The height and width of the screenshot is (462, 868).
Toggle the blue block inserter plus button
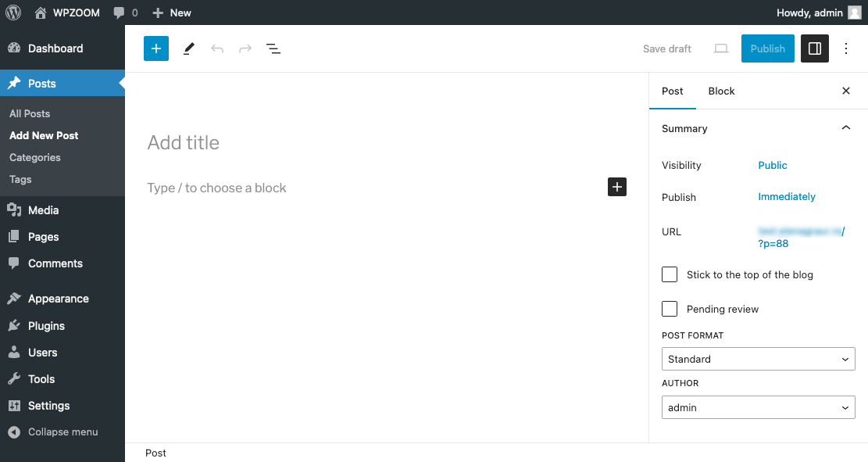(x=156, y=48)
